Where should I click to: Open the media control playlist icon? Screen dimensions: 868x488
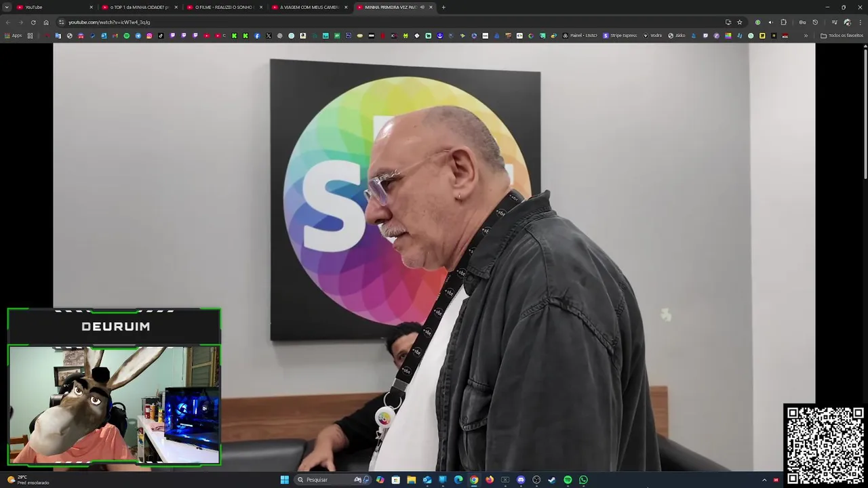835,22
